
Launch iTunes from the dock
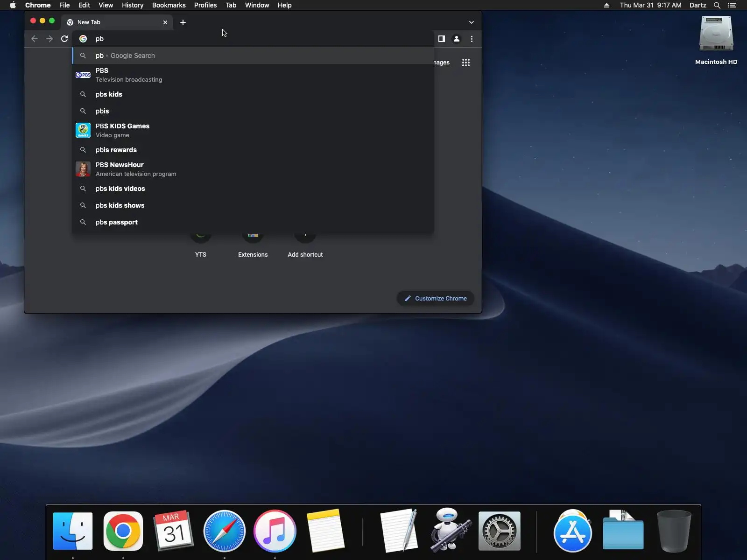click(x=275, y=531)
